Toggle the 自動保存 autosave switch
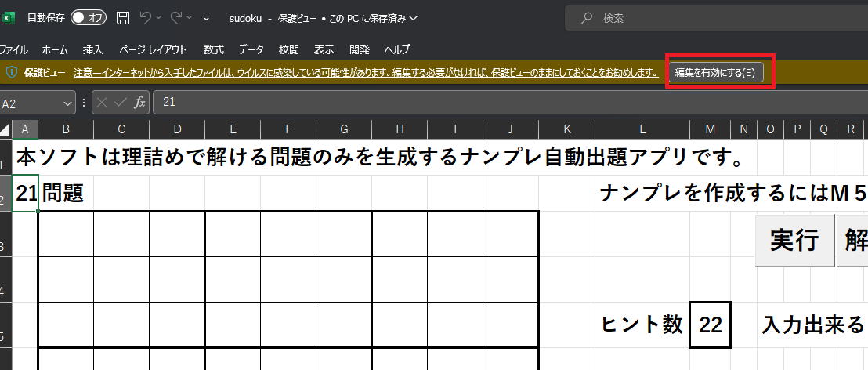Image resolution: width=868 pixels, height=370 pixels. 88,17
